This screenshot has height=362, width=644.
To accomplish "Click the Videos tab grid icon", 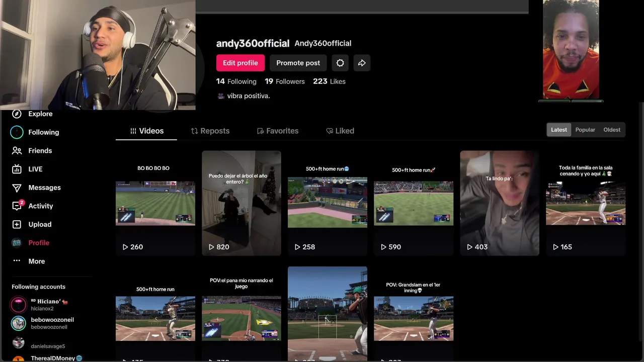I will (133, 131).
